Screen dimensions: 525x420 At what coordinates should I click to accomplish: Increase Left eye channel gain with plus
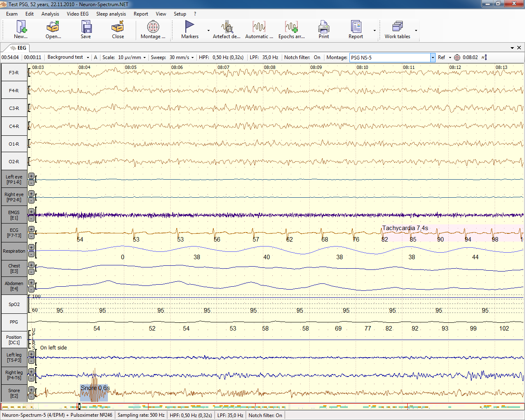click(31, 176)
